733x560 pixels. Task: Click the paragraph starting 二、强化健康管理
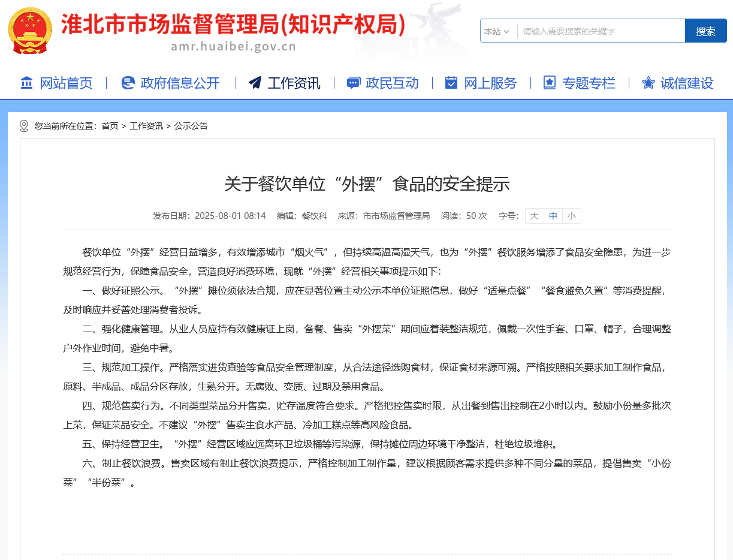pyautogui.click(x=367, y=338)
